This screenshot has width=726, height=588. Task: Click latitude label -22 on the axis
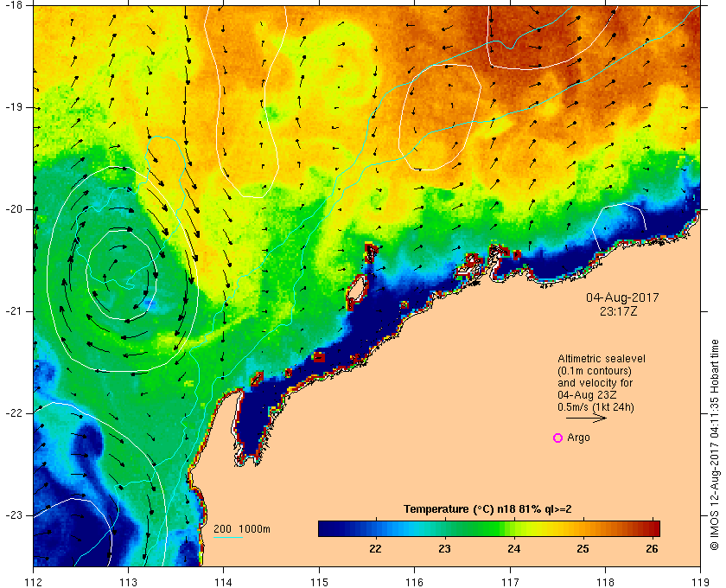14,413
